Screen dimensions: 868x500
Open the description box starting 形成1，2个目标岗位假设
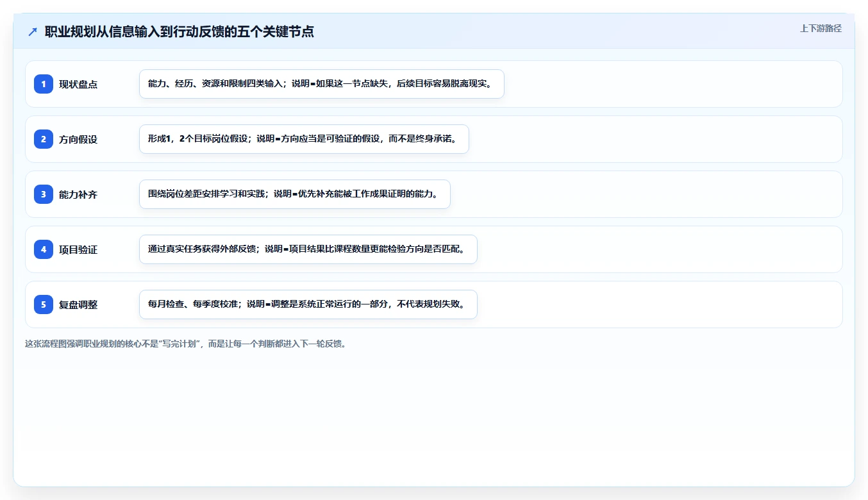click(304, 139)
